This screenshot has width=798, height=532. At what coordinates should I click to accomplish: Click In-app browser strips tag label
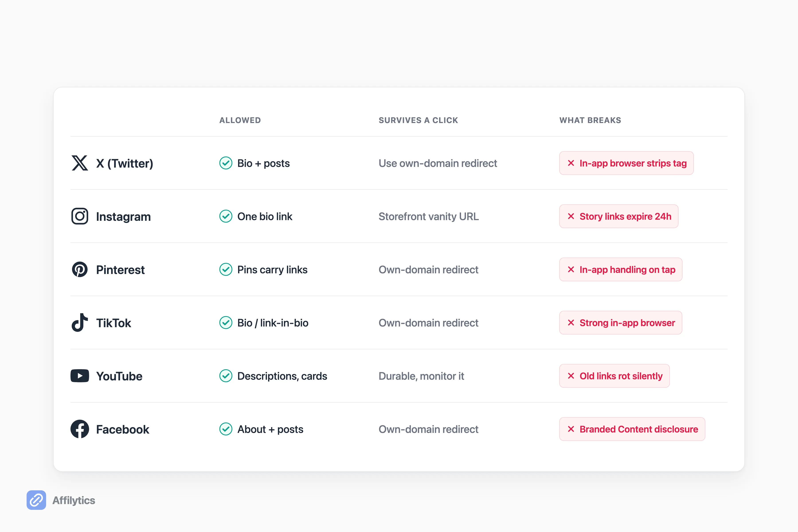tap(633, 163)
